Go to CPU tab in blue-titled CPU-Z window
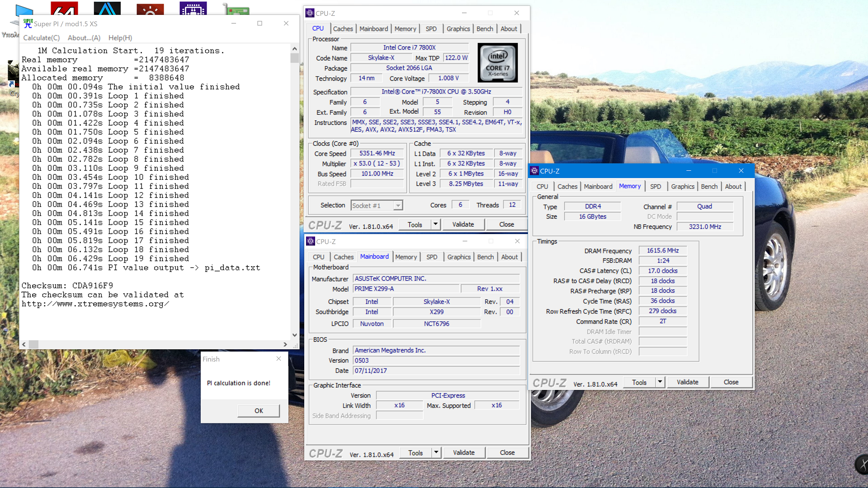 (542, 186)
